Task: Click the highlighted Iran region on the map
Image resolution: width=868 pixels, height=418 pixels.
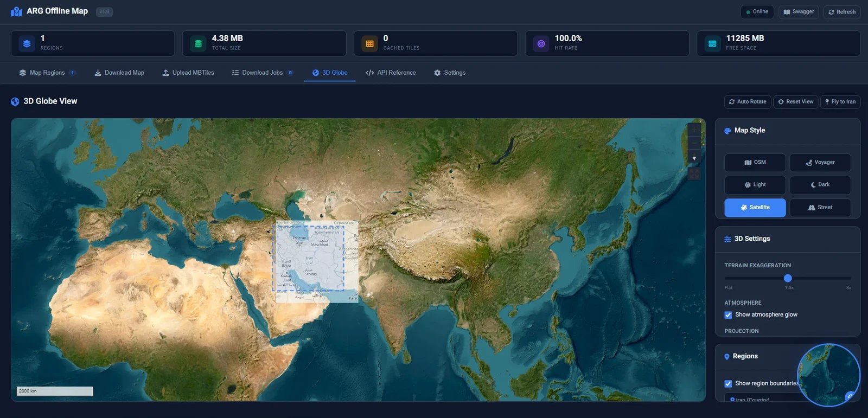Action: [308, 259]
